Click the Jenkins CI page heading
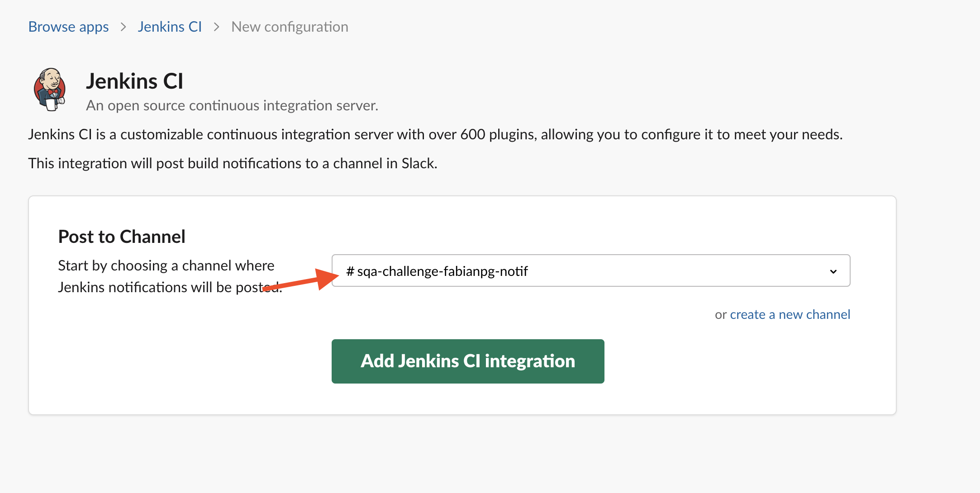The width and height of the screenshot is (980, 493). [x=135, y=81]
